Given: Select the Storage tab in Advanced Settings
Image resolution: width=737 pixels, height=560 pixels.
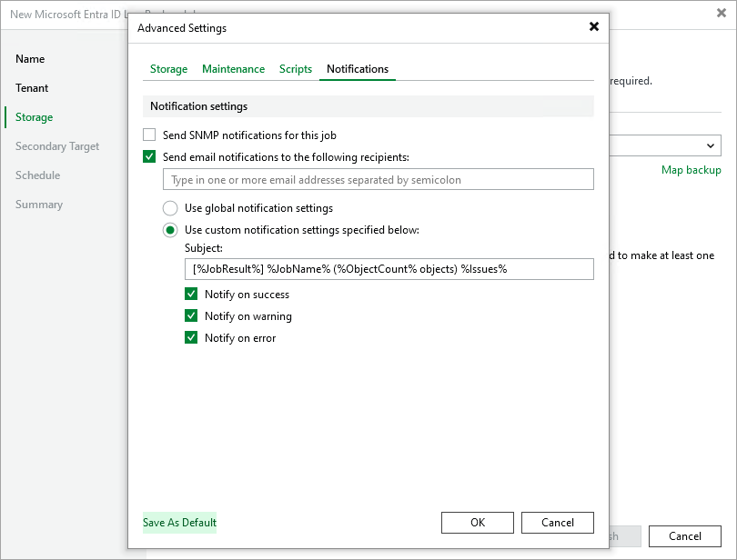Looking at the screenshot, I should click(x=168, y=69).
